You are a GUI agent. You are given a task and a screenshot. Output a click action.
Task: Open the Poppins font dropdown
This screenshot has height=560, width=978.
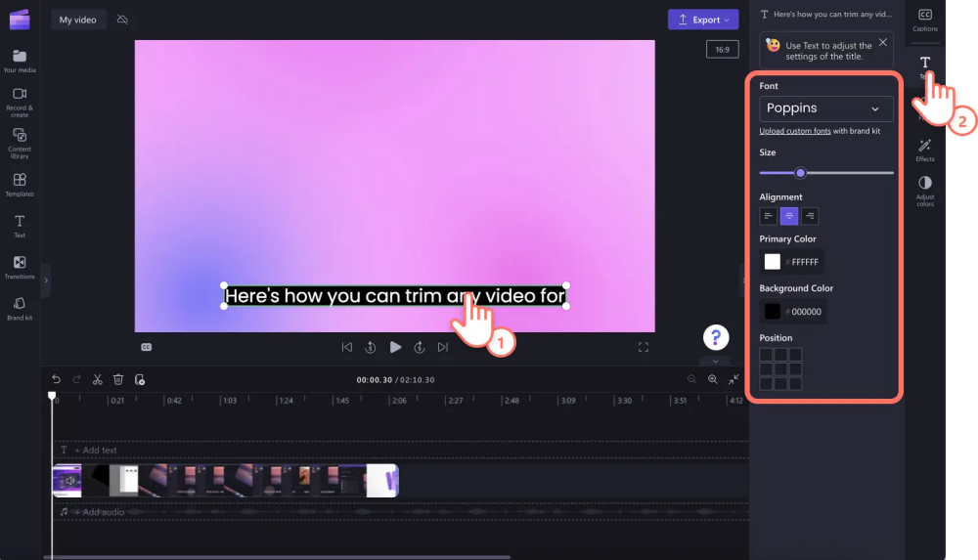825,108
